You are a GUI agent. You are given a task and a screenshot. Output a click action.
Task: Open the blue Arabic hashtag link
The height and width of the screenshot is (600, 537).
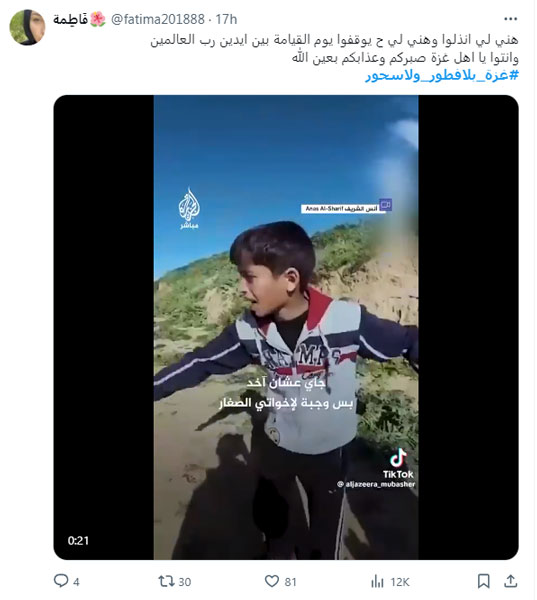pyautogui.click(x=442, y=75)
